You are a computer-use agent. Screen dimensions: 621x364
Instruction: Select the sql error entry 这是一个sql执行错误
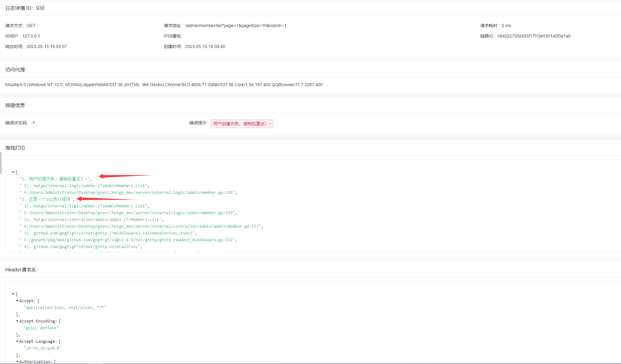(47, 199)
